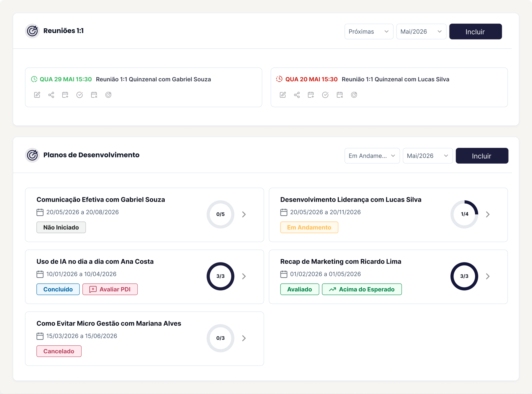The width and height of the screenshot is (532, 394).
Task: Click the Concluído status badge
Action: 58,289
